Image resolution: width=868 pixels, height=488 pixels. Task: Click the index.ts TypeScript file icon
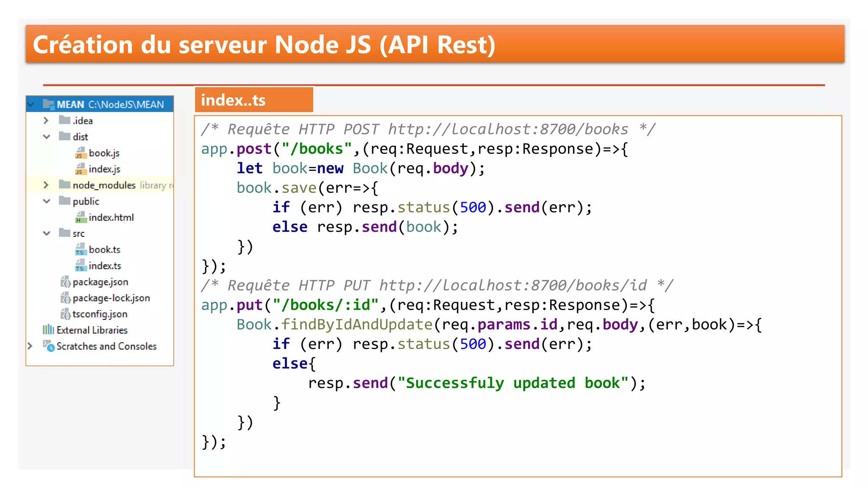coord(81,265)
